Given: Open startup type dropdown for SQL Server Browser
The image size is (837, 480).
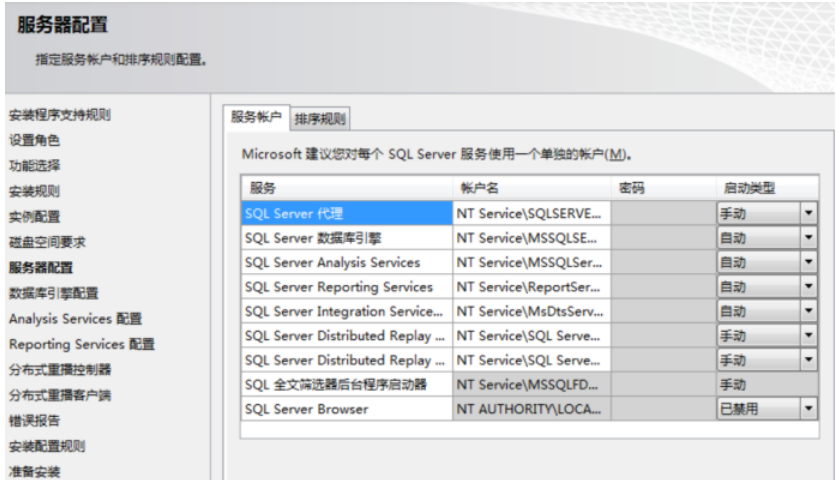Looking at the screenshot, I should pyautogui.click(x=809, y=409).
